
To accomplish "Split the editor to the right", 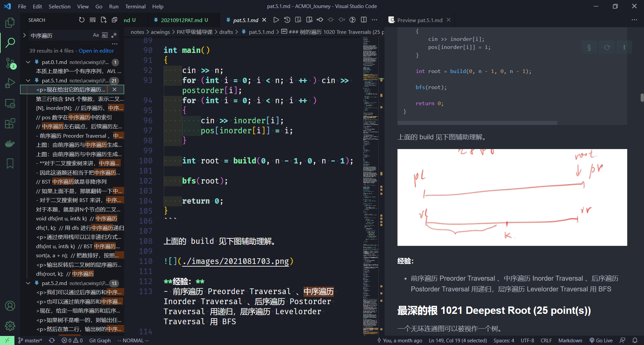I will 364,20.
